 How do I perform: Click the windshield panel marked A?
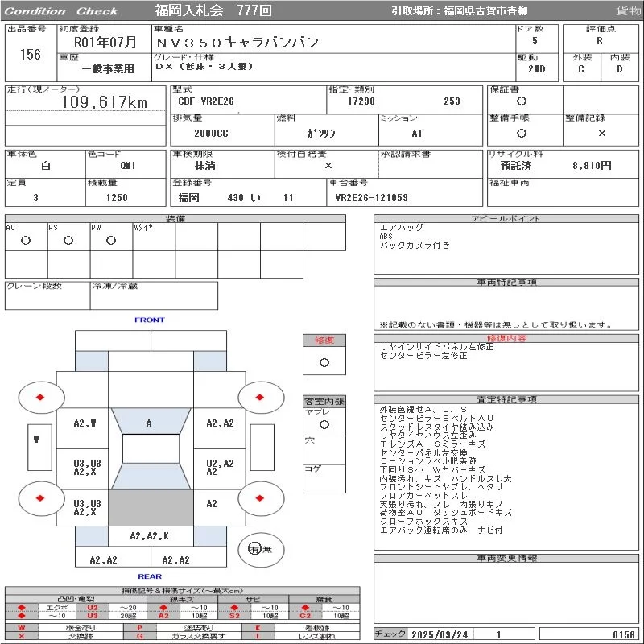150,423
